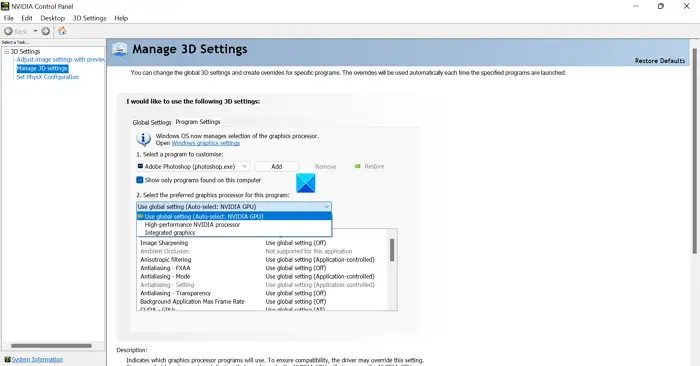The width and height of the screenshot is (700, 366).
Task: Click the Remove program button
Action: pyautogui.click(x=325, y=166)
